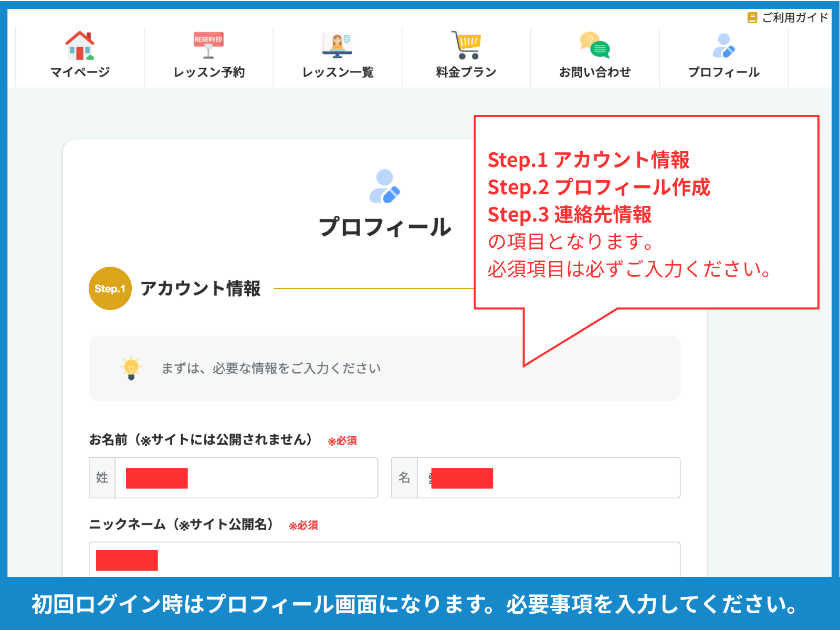840x630 pixels.
Task: Open the お問い合わせ menu label
Action: pyautogui.click(x=594, y=72)
